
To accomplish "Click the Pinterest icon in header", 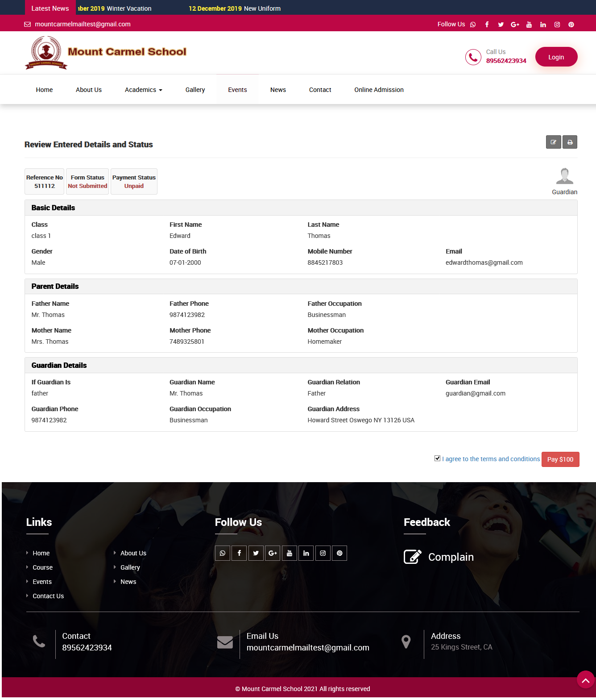I will click(571, 25).
